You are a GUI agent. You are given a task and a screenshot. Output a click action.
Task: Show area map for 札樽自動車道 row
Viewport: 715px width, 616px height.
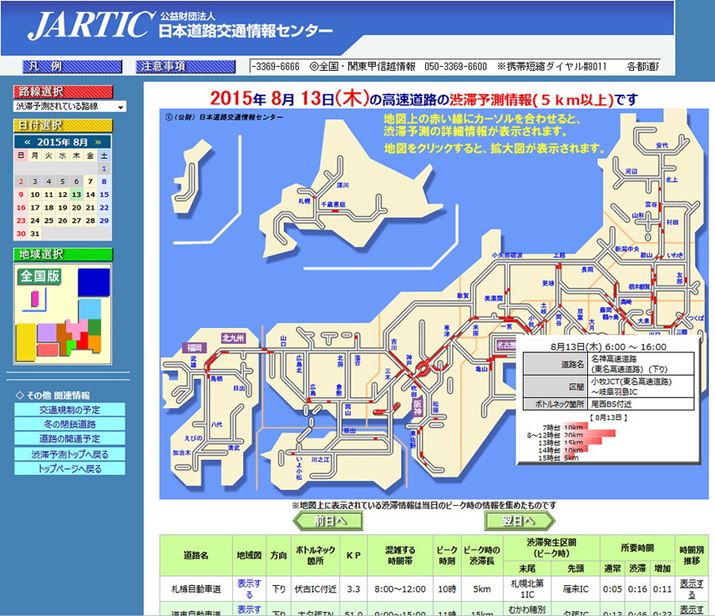249,587
